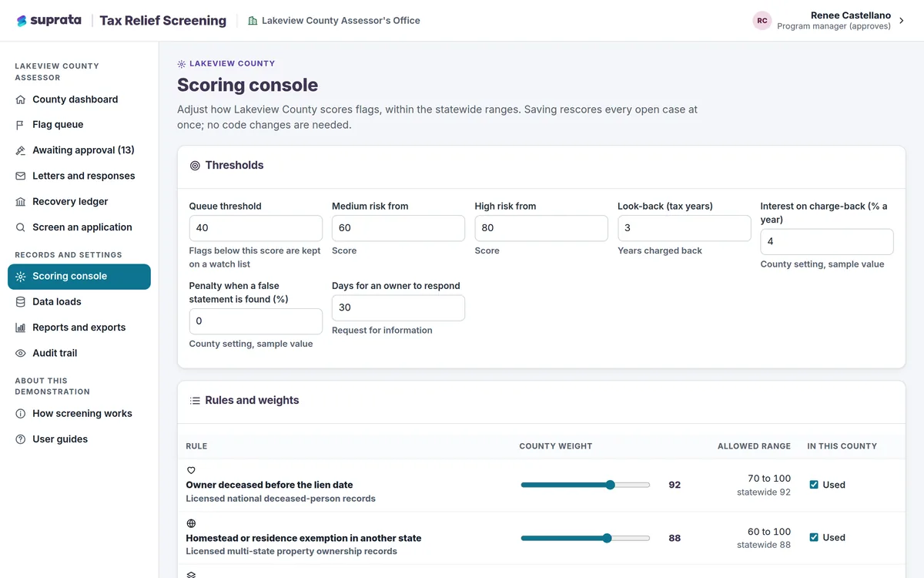Click the How screening works info icon

tap(20, 414)
